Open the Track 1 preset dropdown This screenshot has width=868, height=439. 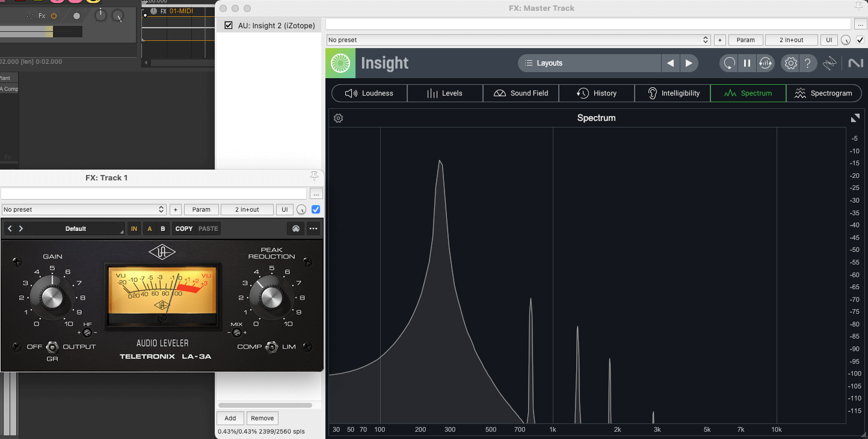pyautogui.click(x=84, y=209)
